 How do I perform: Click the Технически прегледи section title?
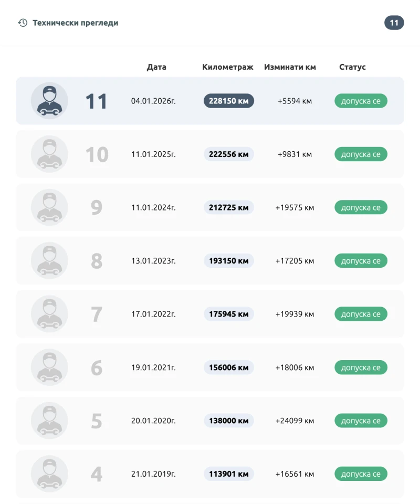(x=76, y=23)
